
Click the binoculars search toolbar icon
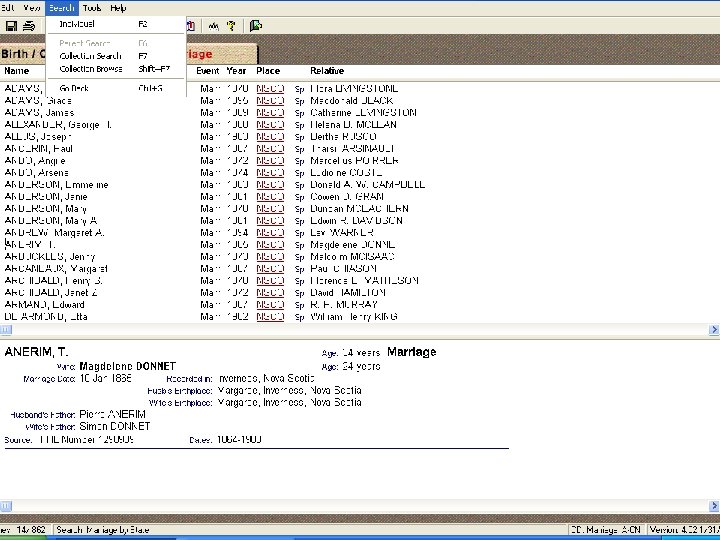tap(214, 26)
